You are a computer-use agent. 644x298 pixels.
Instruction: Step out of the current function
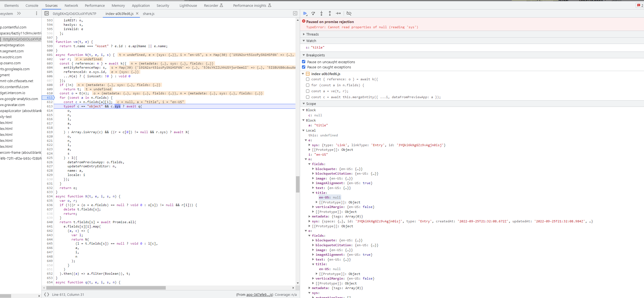point(330,13)
